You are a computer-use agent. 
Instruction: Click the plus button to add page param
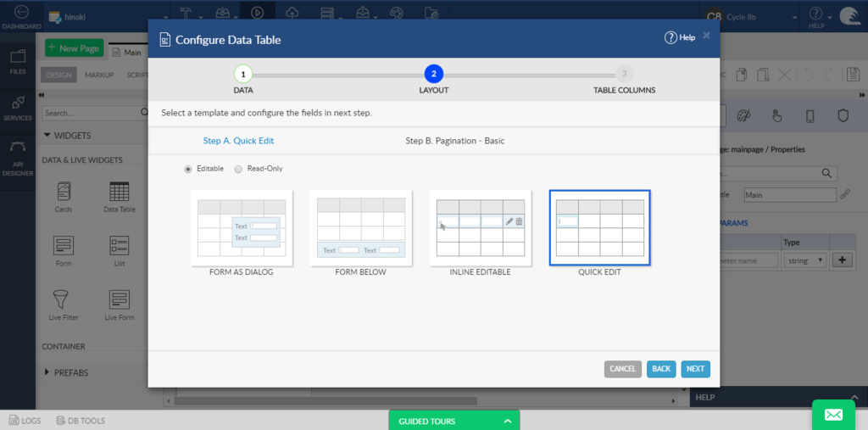tap(842, 260)
